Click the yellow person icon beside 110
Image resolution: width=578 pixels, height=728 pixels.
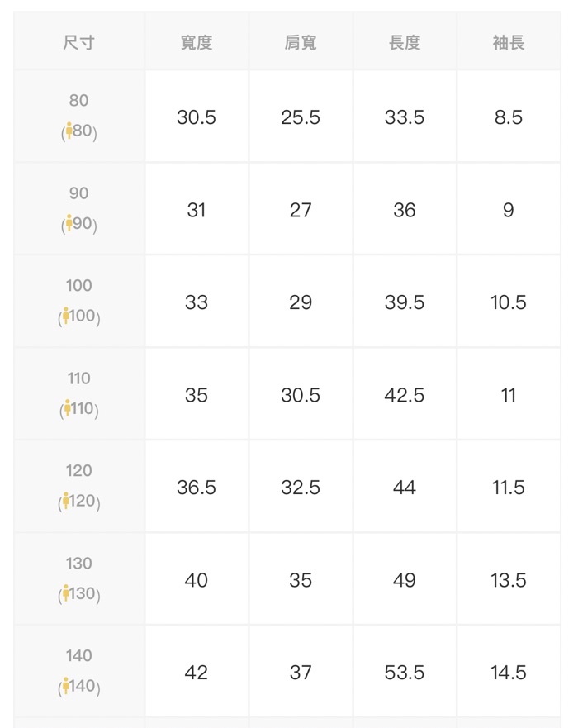(68, 407)
